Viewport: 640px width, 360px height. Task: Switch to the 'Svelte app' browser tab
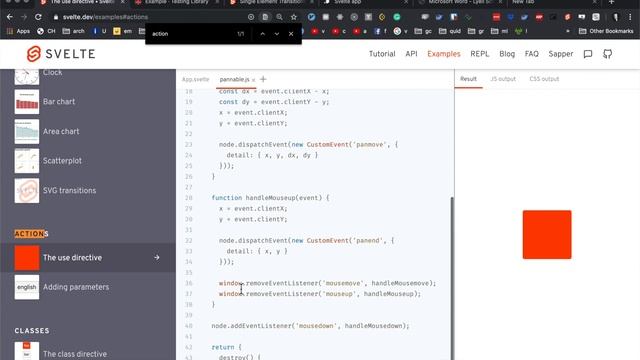pos(348,2)
